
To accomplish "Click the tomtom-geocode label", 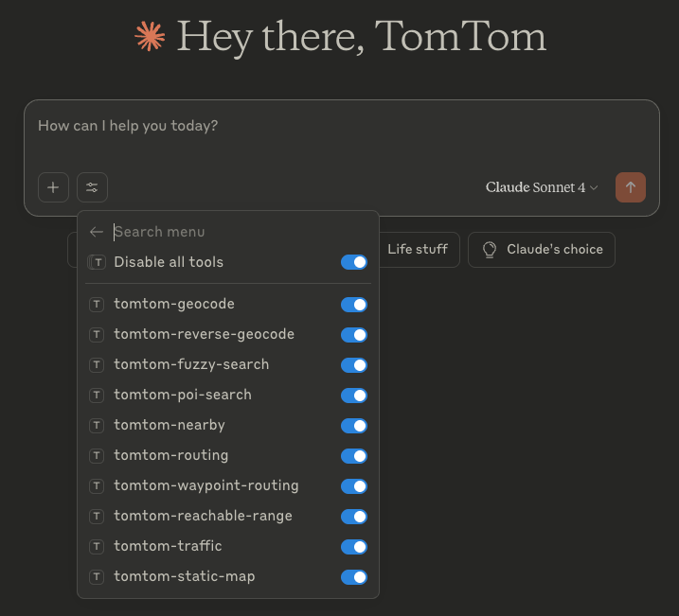I will click(174, 304).
